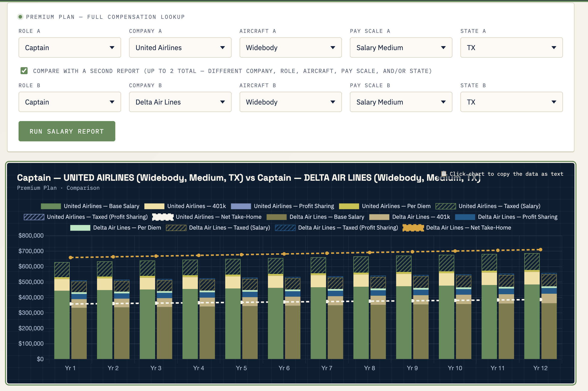Click United Net Take-Home point at Yr 9
Image resolution: width=588 pixels, height=391 pixels.
(413, 301)
